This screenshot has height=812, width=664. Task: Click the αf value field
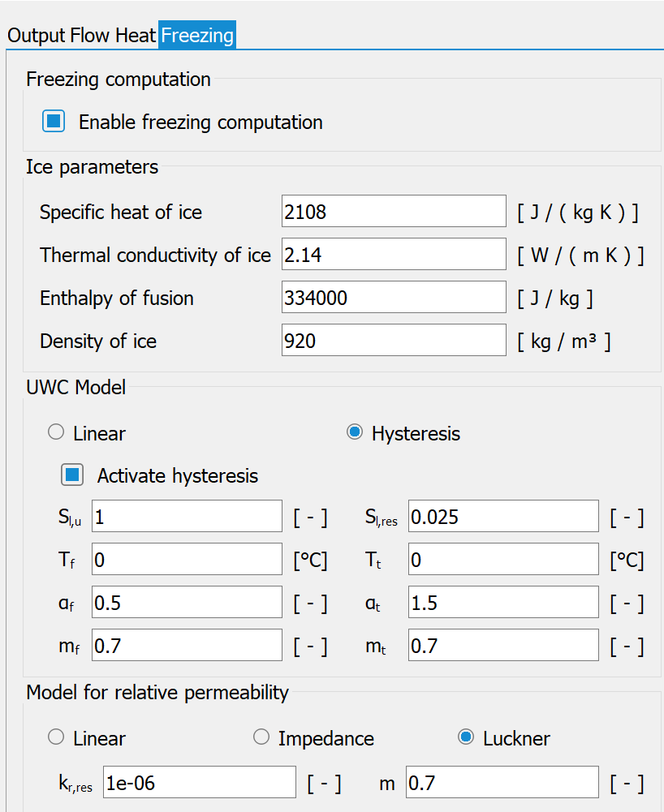188,602
